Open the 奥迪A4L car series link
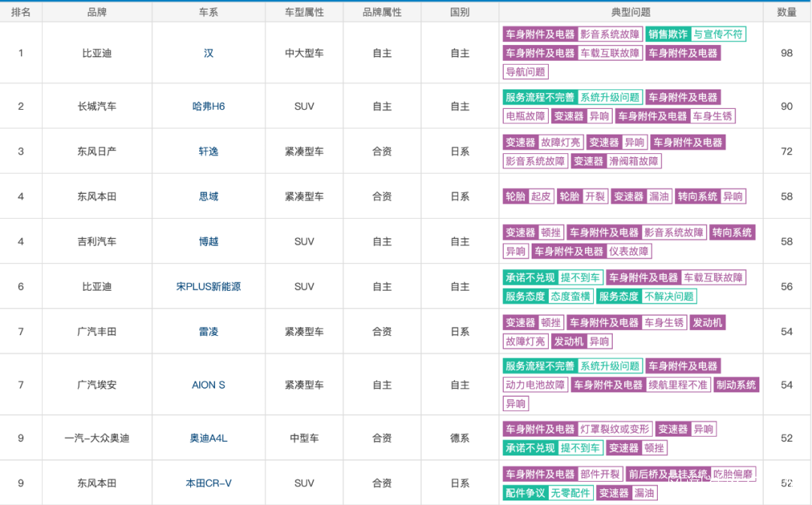812x505 pixels. pos(208,438)
